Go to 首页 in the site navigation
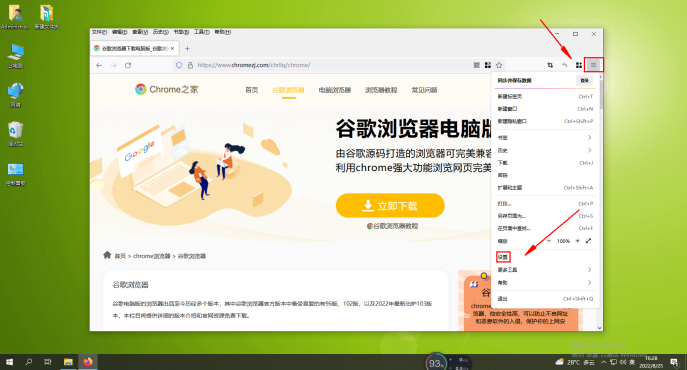The width and height of the screenshot is (687, 370). click(251, 90)
